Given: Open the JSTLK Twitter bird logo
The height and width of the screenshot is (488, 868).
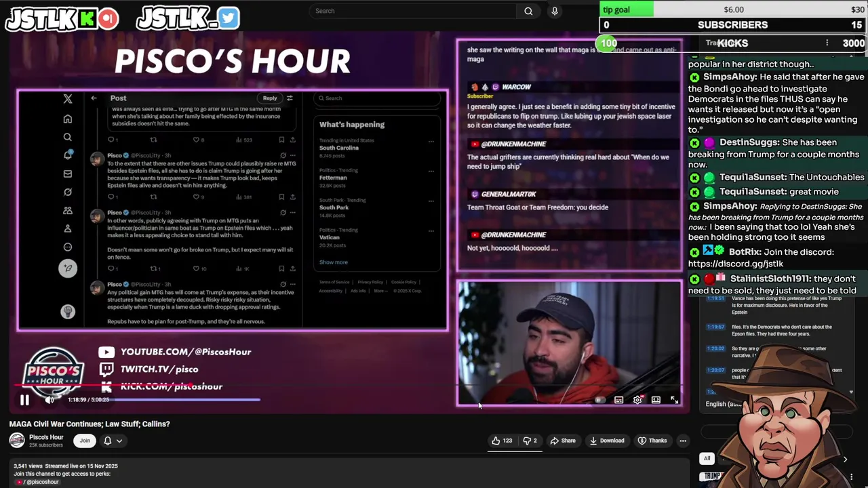Looking at the screenshot, I should (x=229, y=18).
